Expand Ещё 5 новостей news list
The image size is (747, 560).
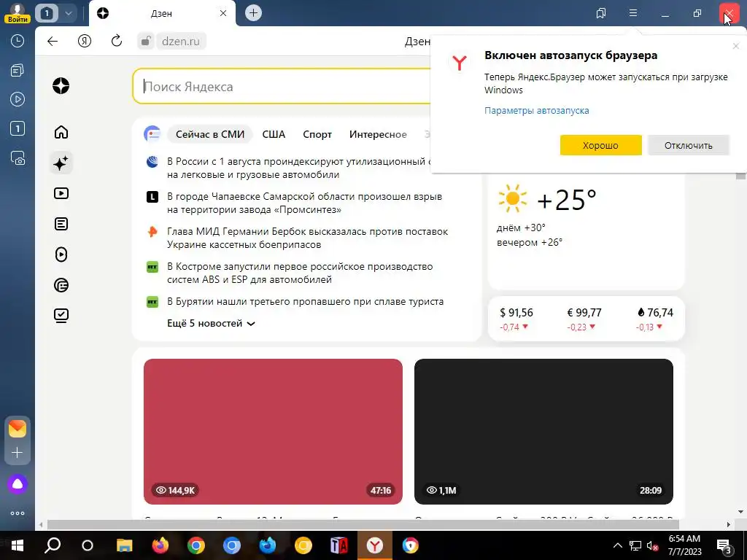coord(211,323)
